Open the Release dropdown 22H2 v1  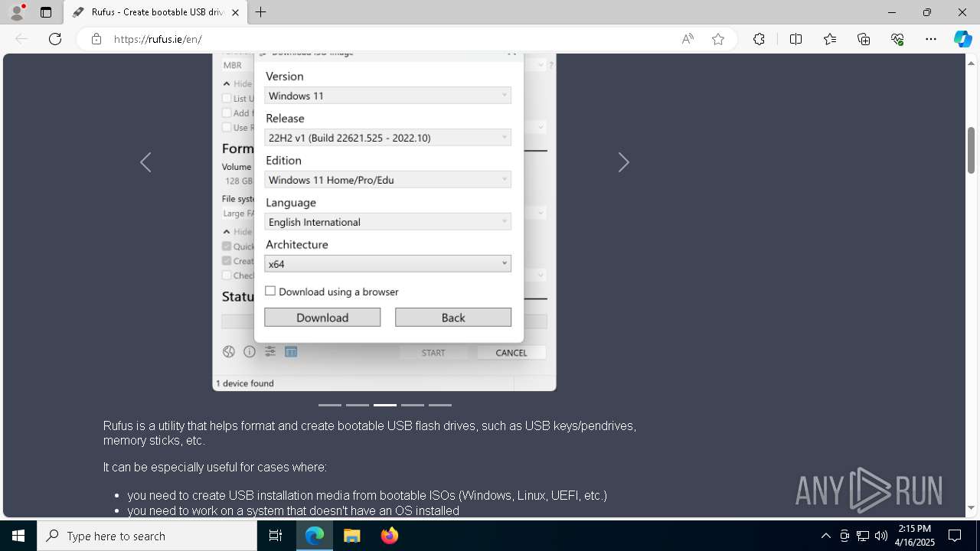coord(387,138)
